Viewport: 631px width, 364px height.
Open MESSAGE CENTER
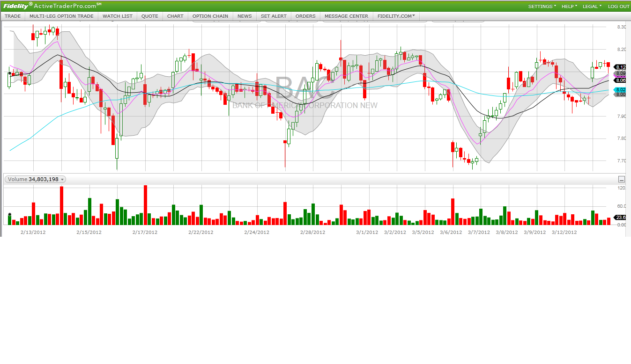pyautogui.click(x=346, y=16)
